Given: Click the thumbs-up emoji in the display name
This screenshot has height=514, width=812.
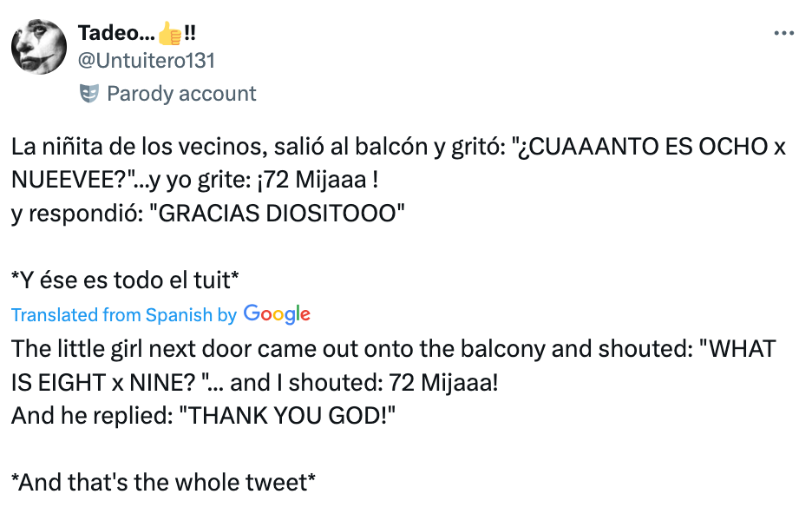Looking at the screenshot, I should click(x=170, y=34).
